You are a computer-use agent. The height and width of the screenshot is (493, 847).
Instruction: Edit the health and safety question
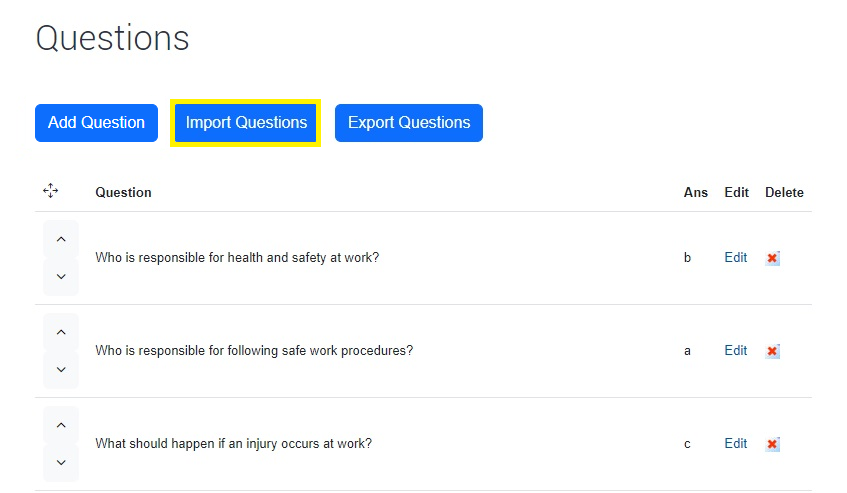pos(736,258)
